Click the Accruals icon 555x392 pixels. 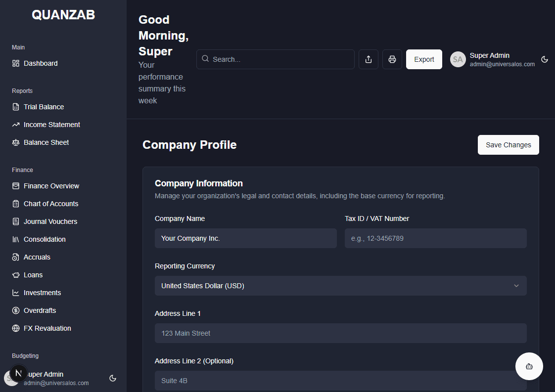15,257
